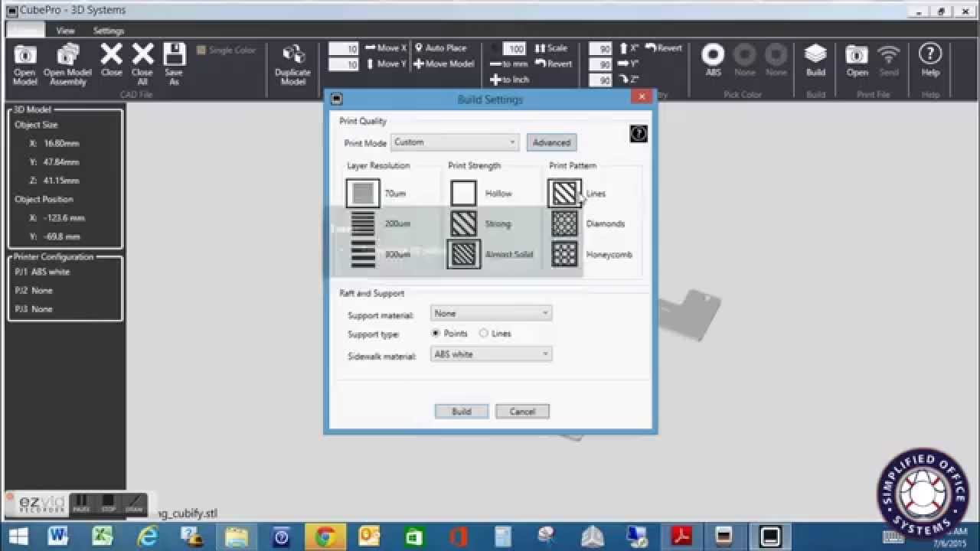Click the Open print file icon

[x=857, y=60]
